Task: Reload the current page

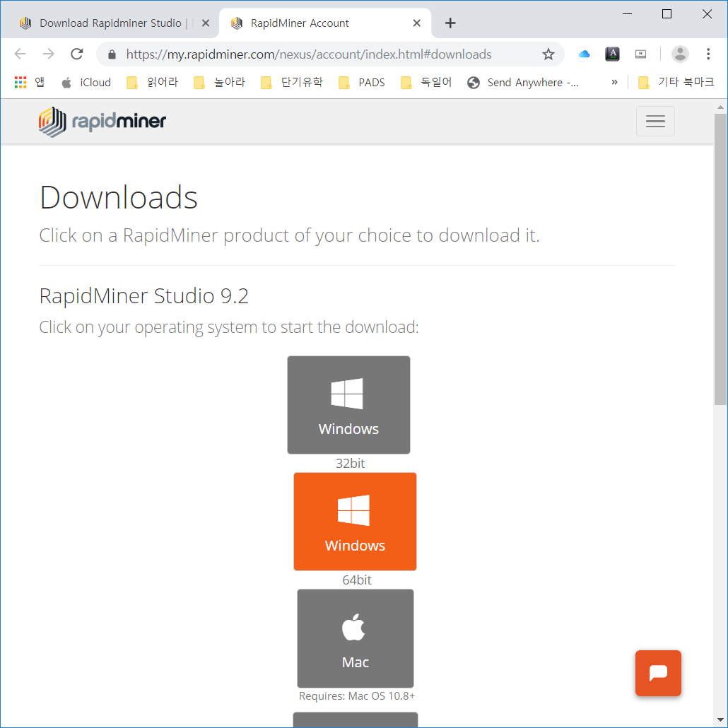Action: tap(76, 54)
